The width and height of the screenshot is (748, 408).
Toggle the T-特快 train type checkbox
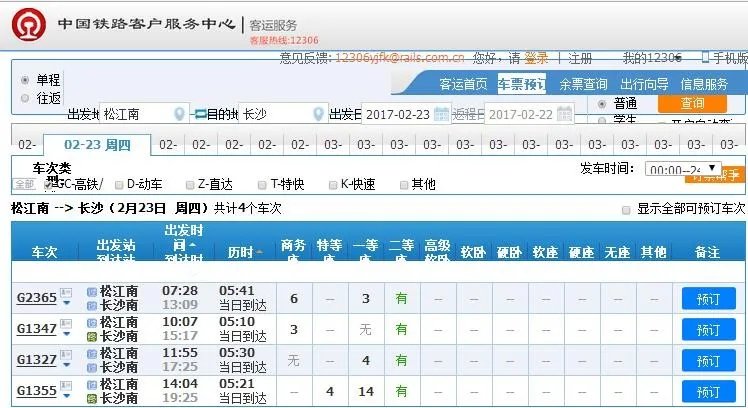(262, 185)
